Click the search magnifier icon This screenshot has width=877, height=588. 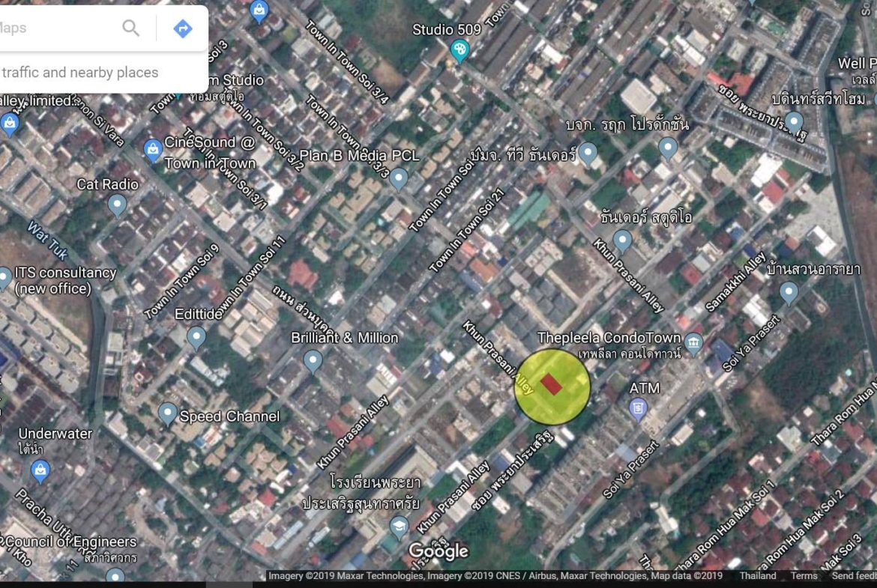click(x=130, y=28)
